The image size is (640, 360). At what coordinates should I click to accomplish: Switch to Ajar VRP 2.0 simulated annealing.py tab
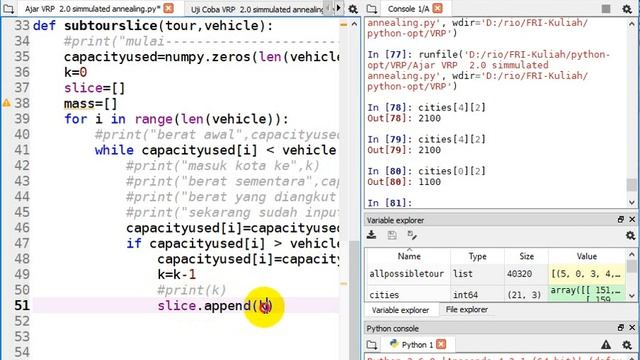(93, 9)
